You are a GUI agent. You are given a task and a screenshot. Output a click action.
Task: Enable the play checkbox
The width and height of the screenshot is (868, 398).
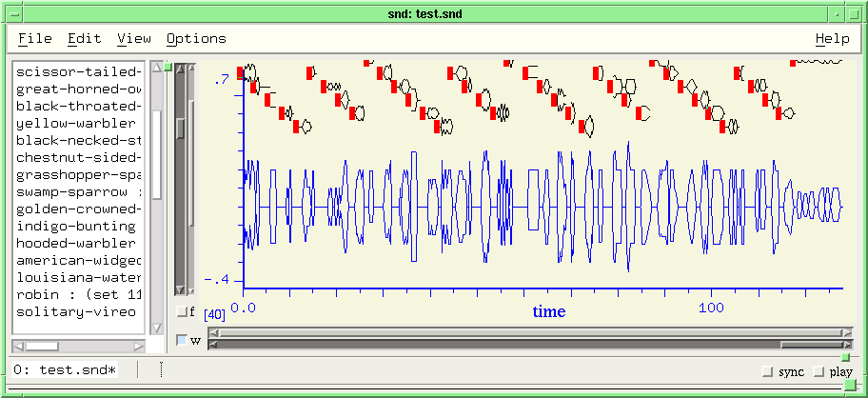click(819, 371)
